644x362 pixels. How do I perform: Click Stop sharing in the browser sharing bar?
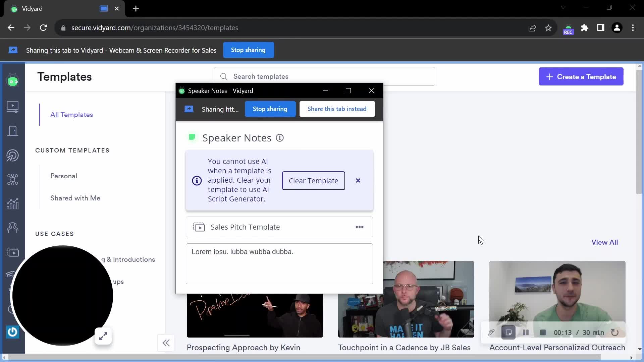(248, 50)
